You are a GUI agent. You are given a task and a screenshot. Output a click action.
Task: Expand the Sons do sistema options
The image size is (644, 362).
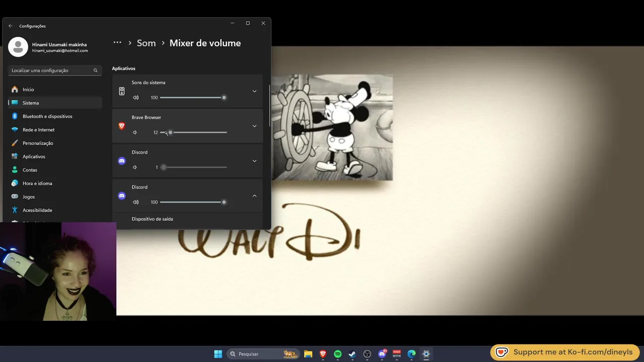point(254,91)
